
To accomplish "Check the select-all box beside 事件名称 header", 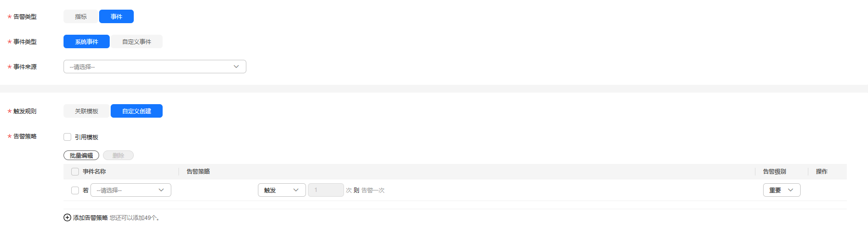I will [x=75, y=172].
